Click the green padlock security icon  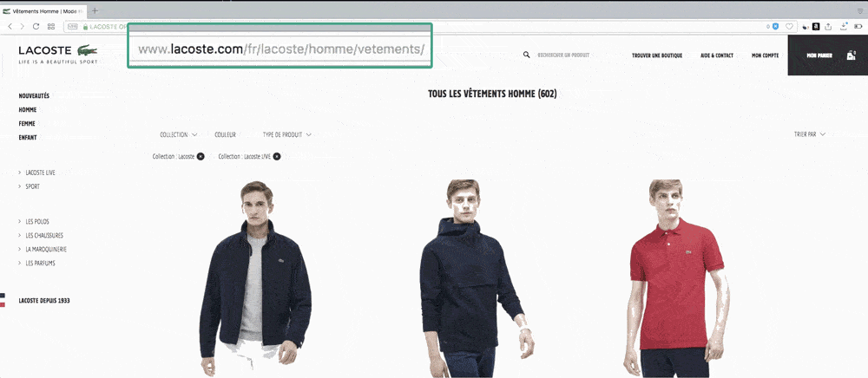[85, 26]
